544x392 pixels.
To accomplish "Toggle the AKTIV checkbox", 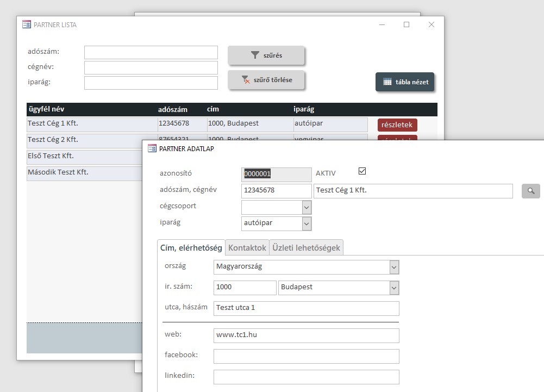I will pyautogui.click(x=362, y=171).
